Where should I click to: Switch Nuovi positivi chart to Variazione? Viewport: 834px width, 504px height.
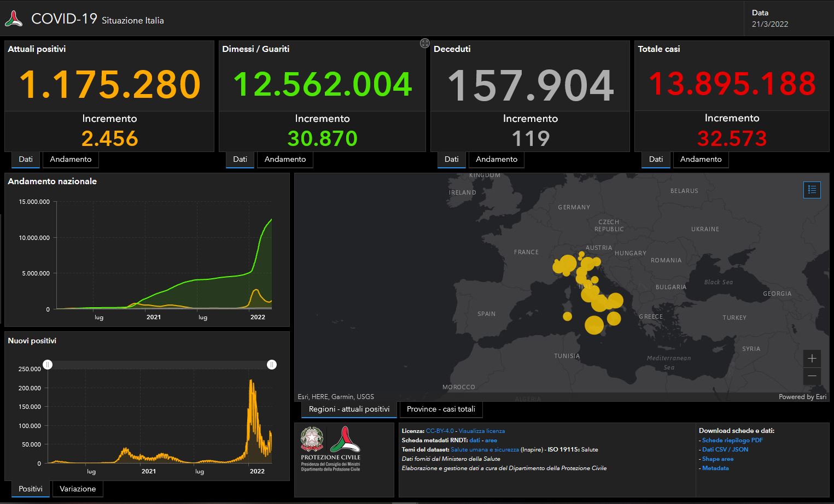coord(78,489)
